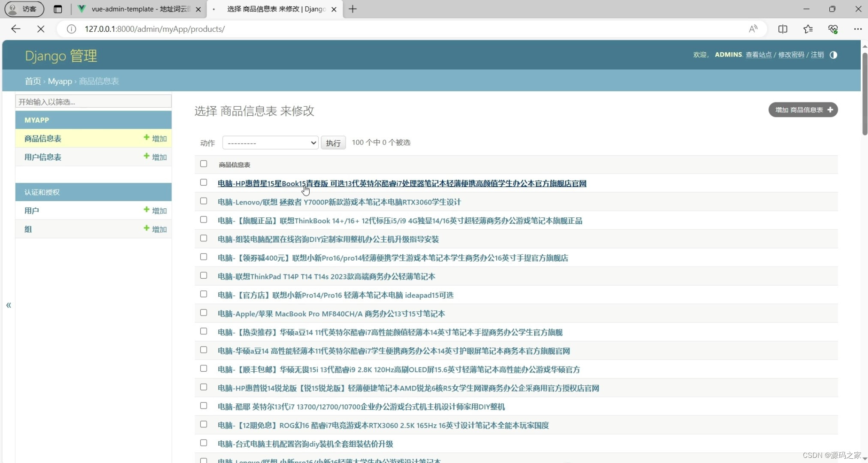Open the 动作 action dropdown
The height and width of the screenshot is (463, 868).
click(x=270, y=143)
